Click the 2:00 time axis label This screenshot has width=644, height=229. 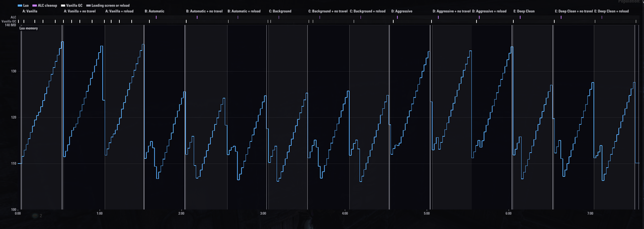click(x=182, y=213)
